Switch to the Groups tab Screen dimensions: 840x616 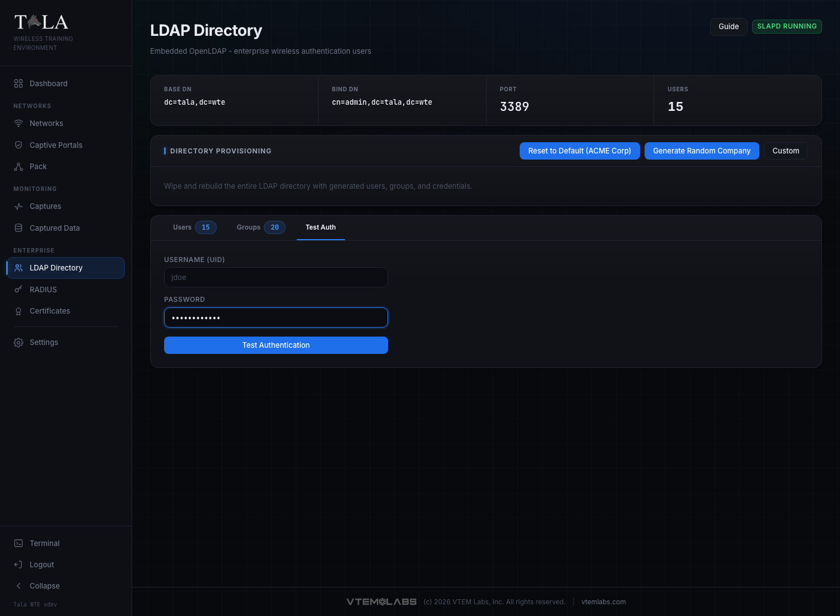point(261,227)
